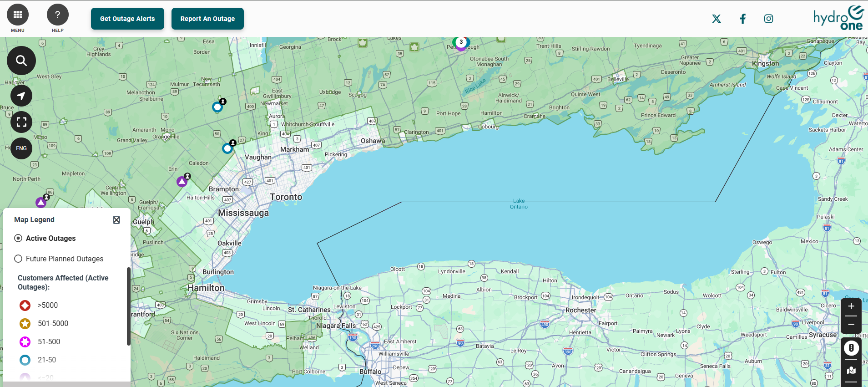Close the Map Legend panel

(116, 220)
